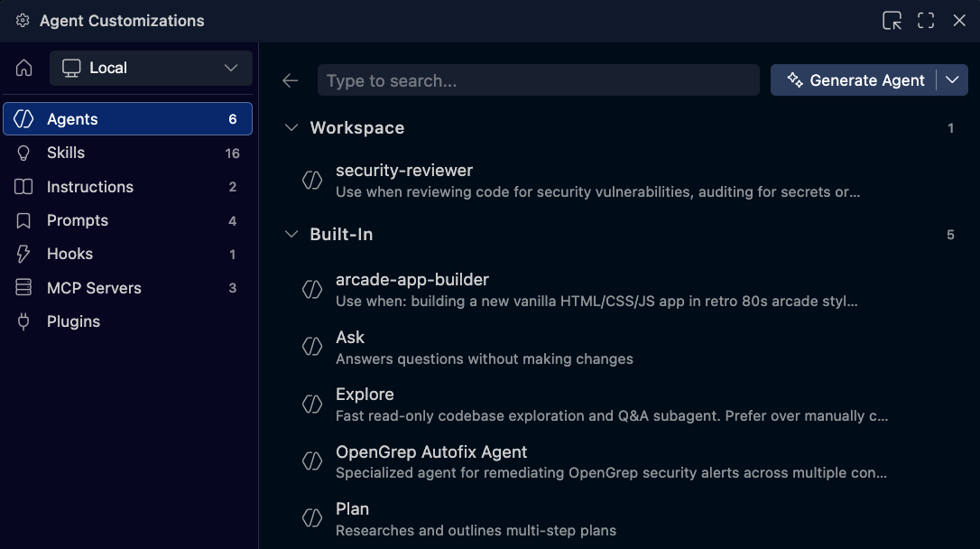
Task: Click the Type to search field
Action: click(x=538, y=80)
